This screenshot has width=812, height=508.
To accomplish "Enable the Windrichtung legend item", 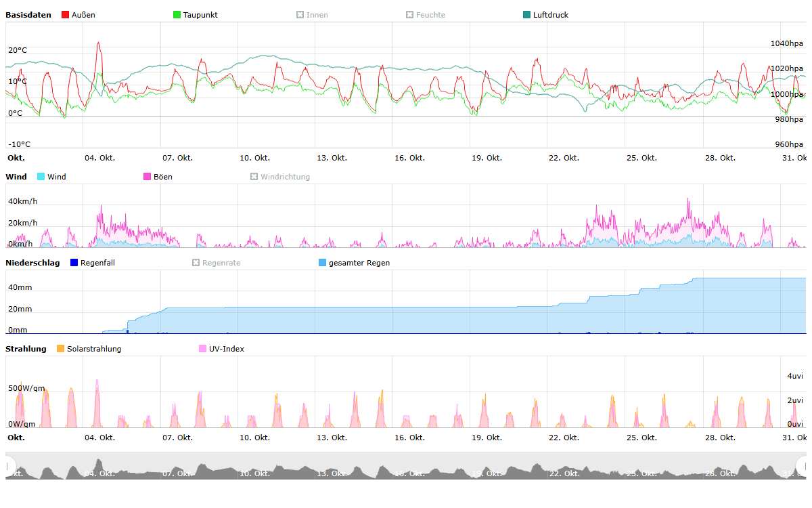I will tap(254, 177).
